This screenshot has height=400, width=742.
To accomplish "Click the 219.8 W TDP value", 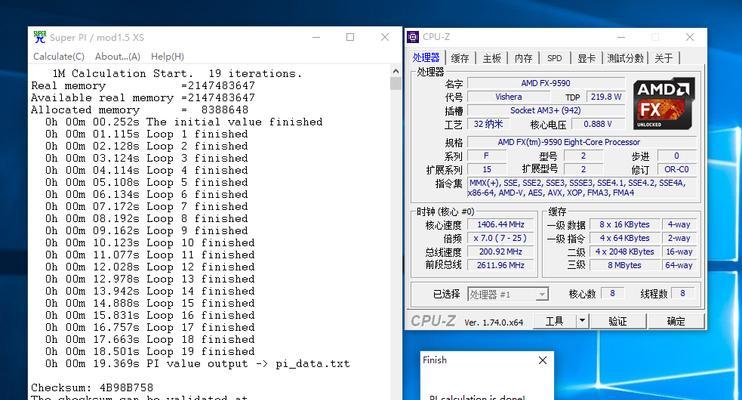I will tap(606, 97).
